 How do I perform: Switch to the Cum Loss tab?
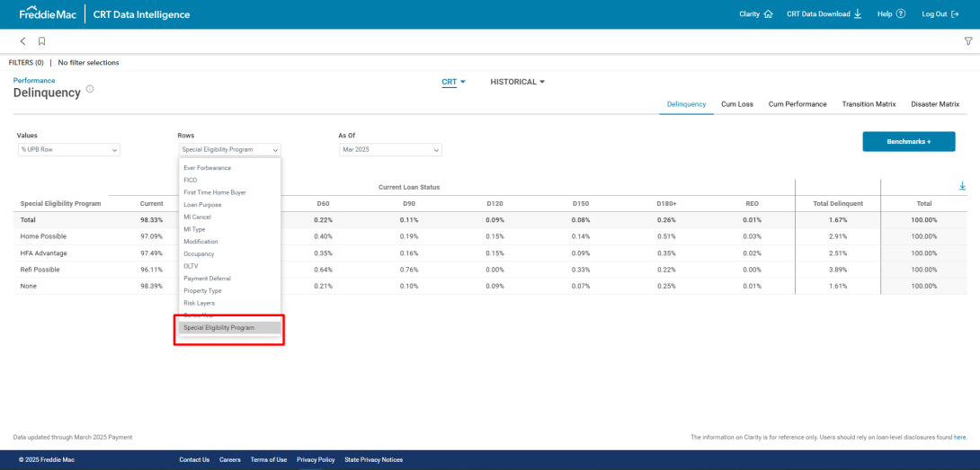tap(737, 104)
